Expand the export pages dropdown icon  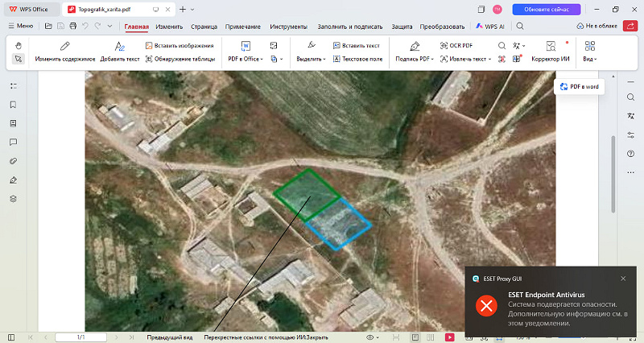[276, 59]
